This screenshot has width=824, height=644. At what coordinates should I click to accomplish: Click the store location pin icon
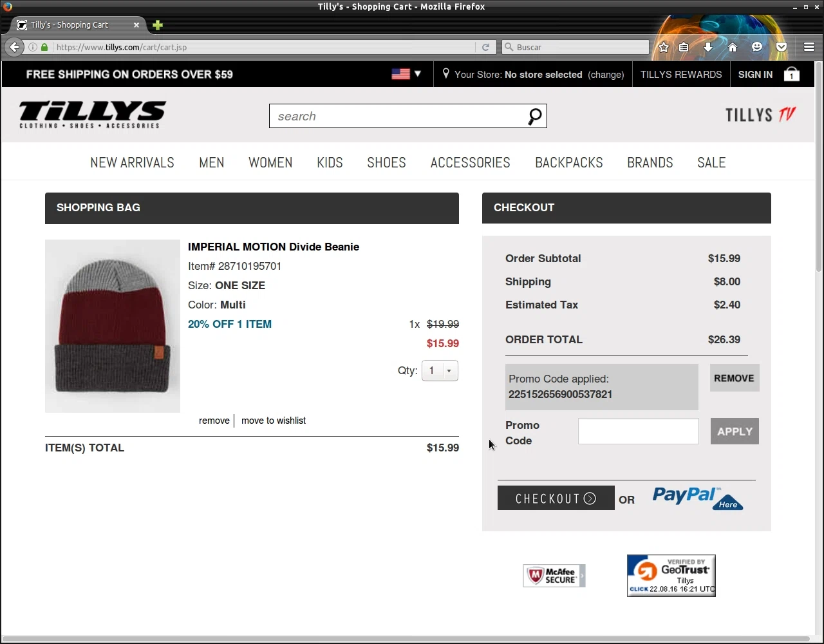(x=445, y=74)
